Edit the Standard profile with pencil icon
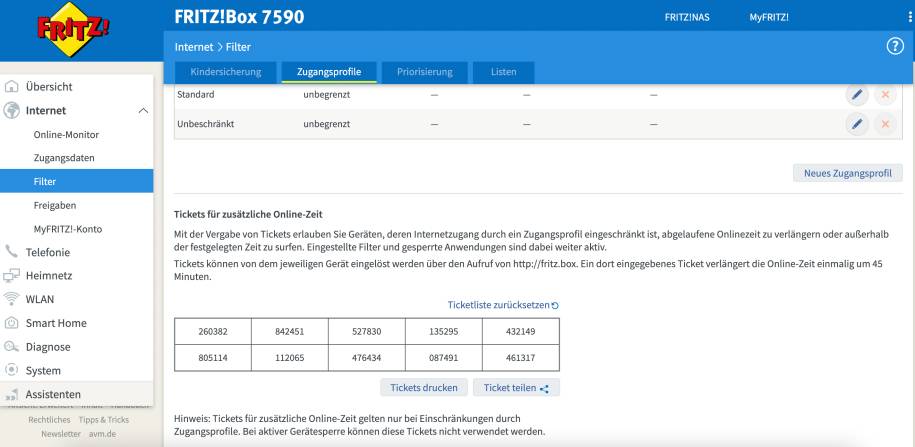Screen dimensions: 915x447 (x=857, y=94)
